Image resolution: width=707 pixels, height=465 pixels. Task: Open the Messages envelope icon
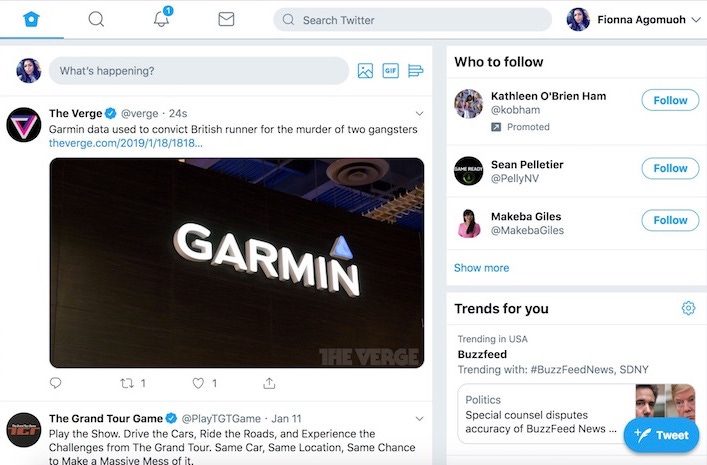pyautogui.click(x=226, y=19)
